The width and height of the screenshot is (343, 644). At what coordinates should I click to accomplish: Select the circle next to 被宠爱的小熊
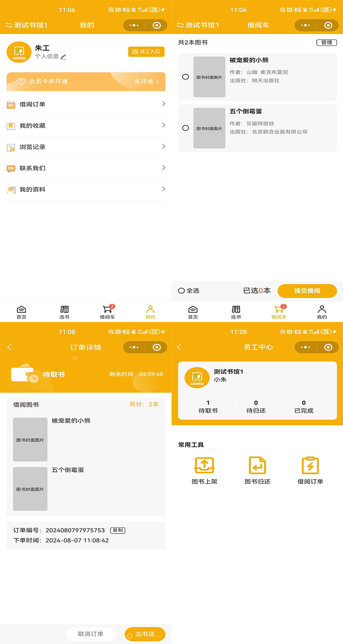(x=185, y=77)
